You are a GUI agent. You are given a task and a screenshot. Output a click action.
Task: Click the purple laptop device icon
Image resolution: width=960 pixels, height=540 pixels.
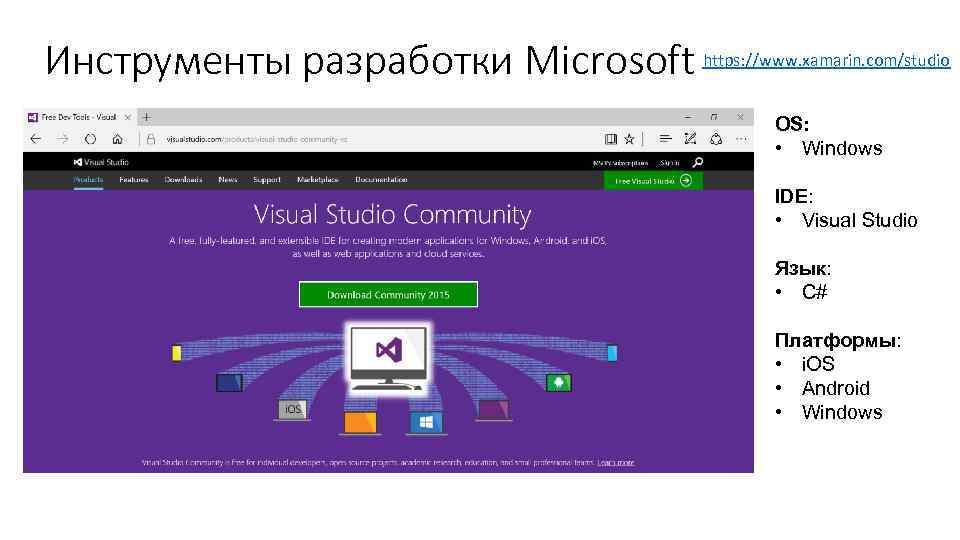click(x=492, y=409)
